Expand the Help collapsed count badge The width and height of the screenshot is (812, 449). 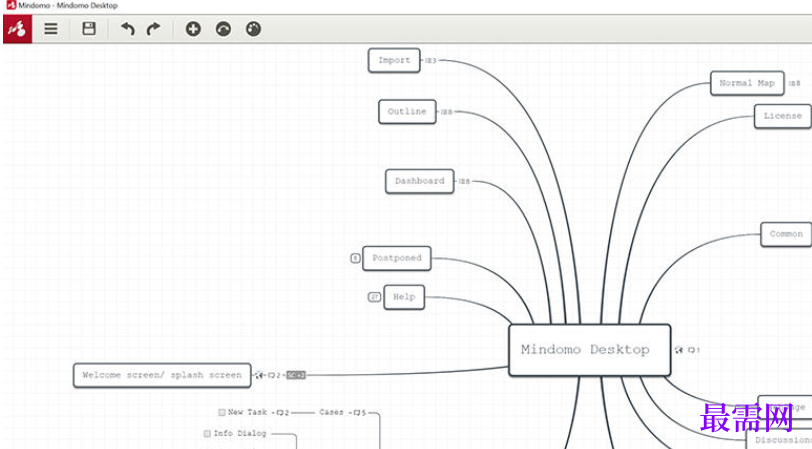coord(374,297)
